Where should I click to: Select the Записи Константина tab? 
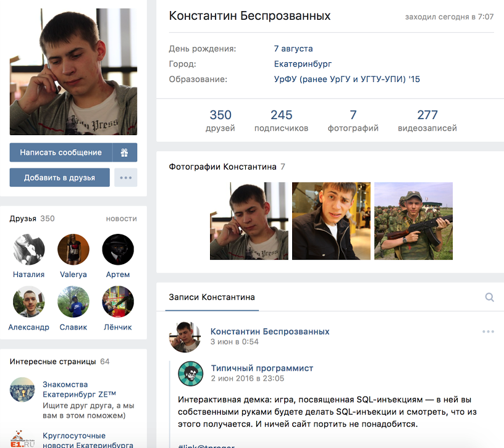click(212, 297)
